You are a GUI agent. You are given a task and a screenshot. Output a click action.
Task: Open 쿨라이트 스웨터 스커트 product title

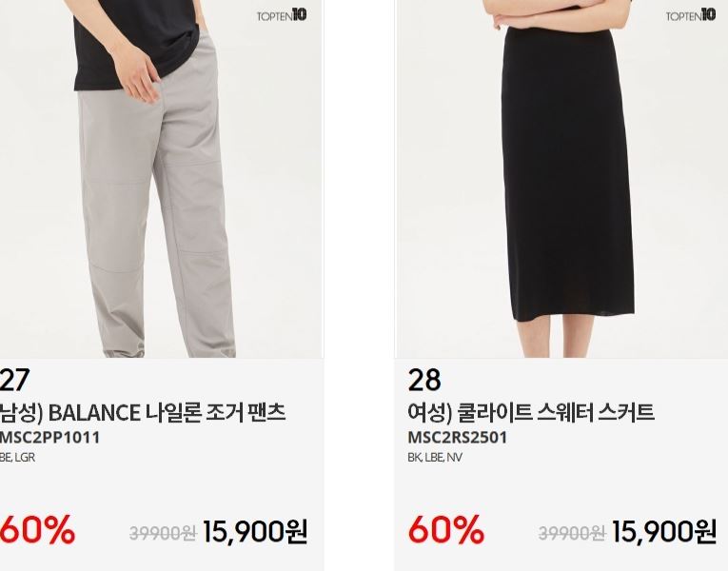[x=531, y=413]
